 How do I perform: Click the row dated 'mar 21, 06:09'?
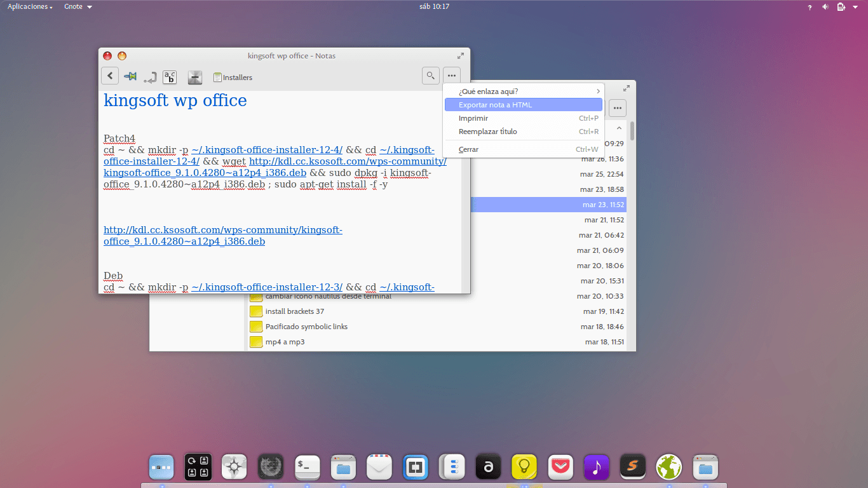(x=548, y=250)
